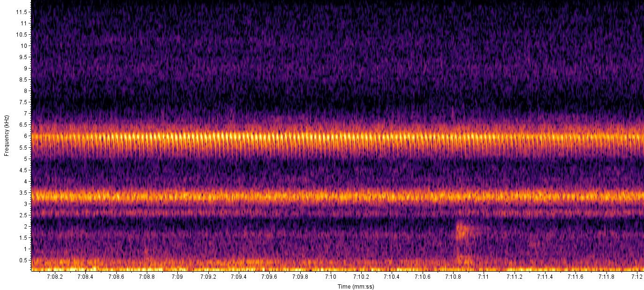The image size is (644, 290).
Task: Click the 7:08.8 time axis label
Action: coord(147,277)
